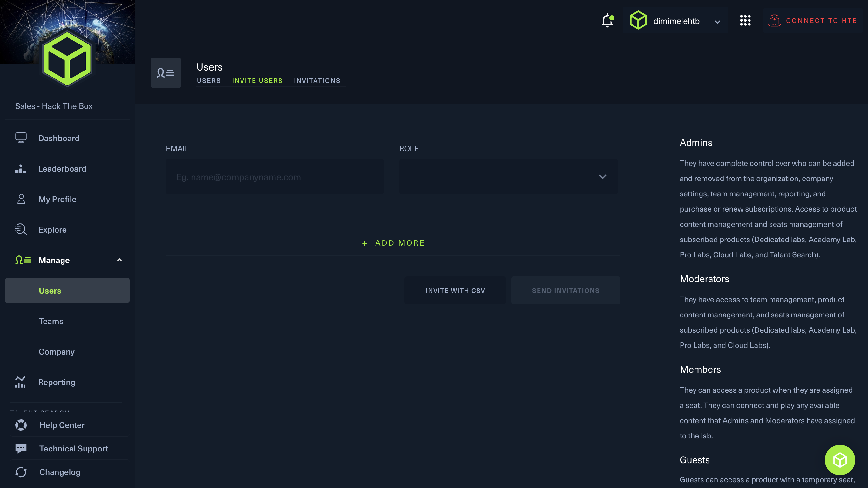The width and height of the screenshot is (868, 488).
Task: Open the floating green cube chat widget
Action: (840, 460)
